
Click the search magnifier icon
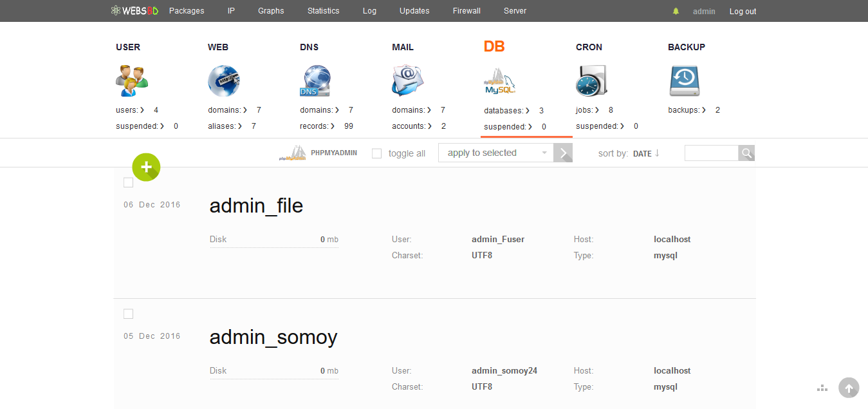pyautogui.click(x=746, y=153)
